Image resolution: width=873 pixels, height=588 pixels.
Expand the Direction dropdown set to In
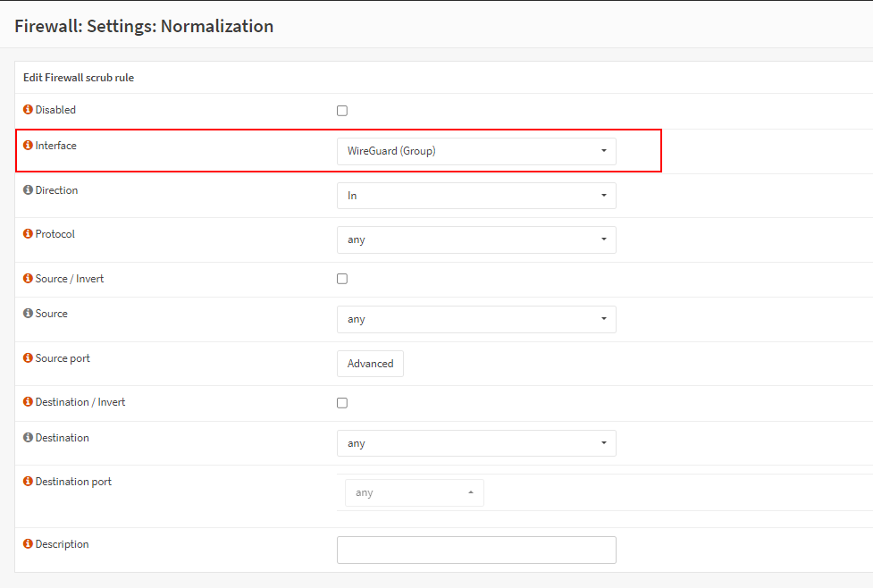(x=476, y=196)
